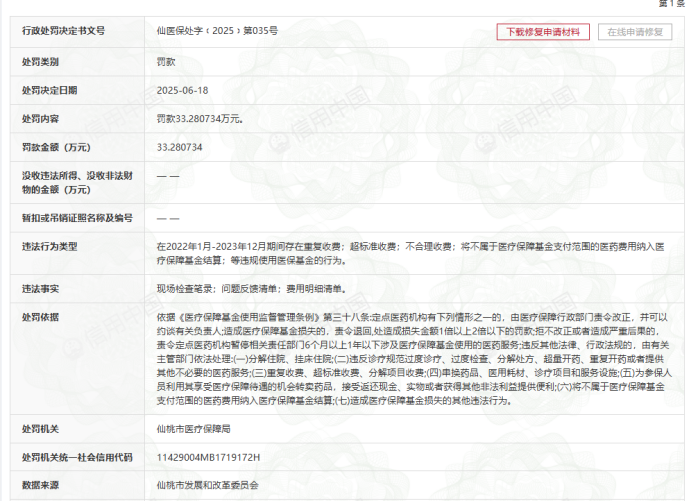Click the 暂扣或吊销证照名称及编号 label
Screen dimensions: 692x502
click(x=77, y=218)
